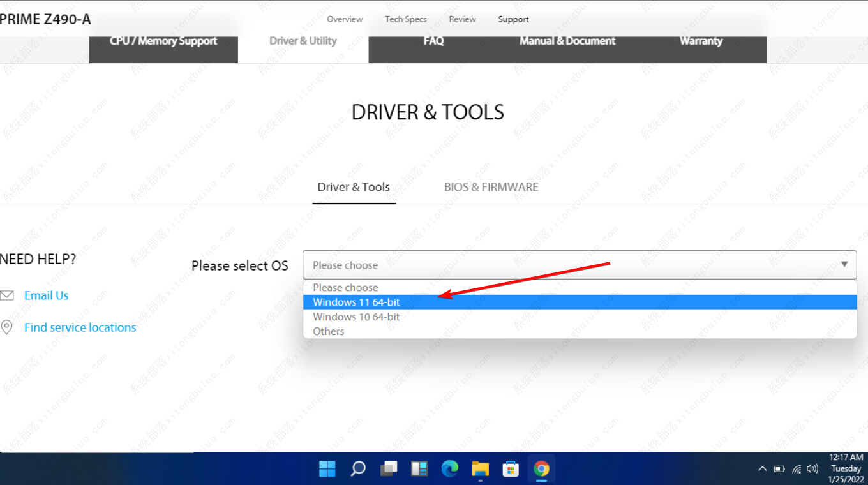868x485 pixels.
Task: Click the Windows Start button
Action: click(x=327, y=469)
